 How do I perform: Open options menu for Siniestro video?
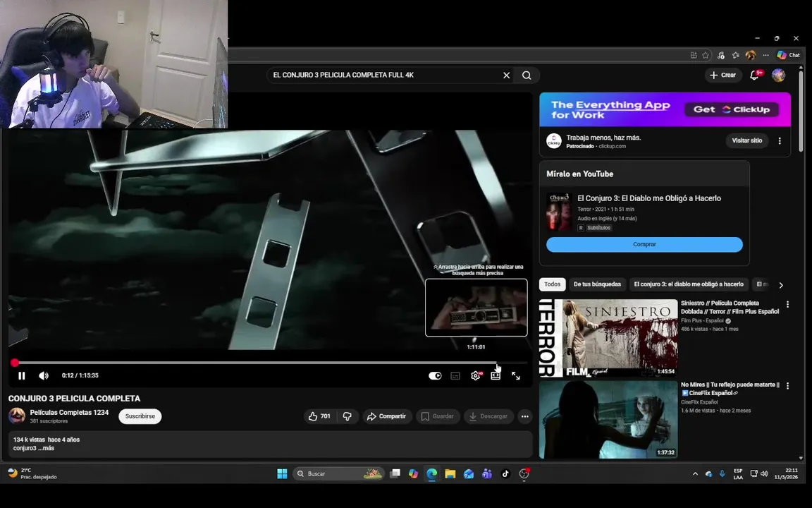[787, 305]
